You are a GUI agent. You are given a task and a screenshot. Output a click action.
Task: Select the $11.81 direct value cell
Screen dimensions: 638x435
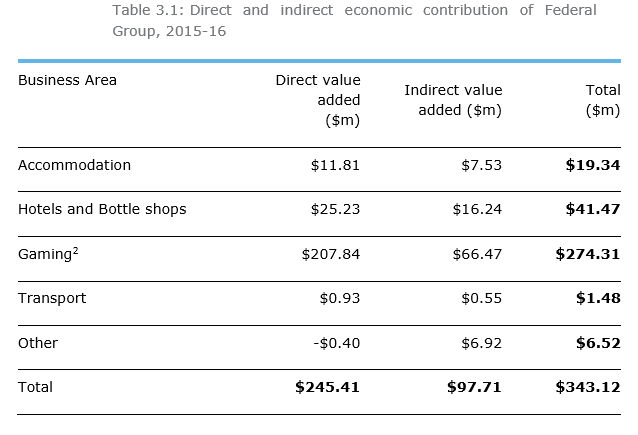(335, 165)
